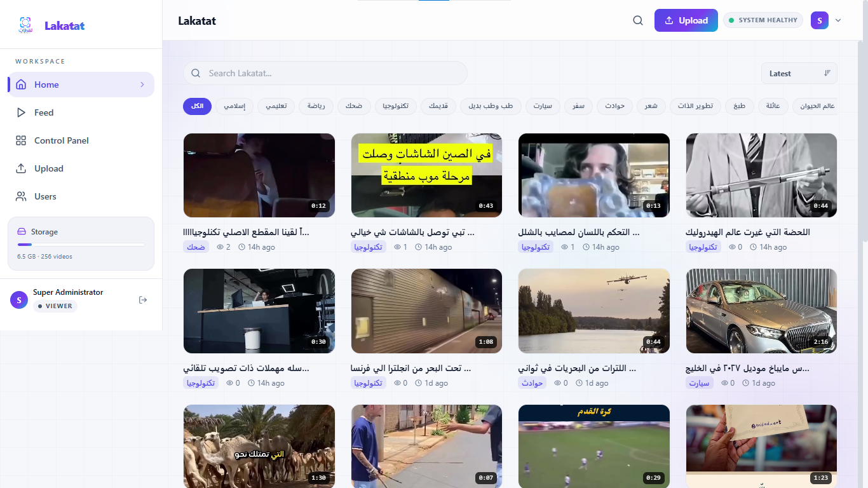Viewport: 868px width, 488px height.
Task: Open Control Panel in the sidebar
Action: pos(81,140)
